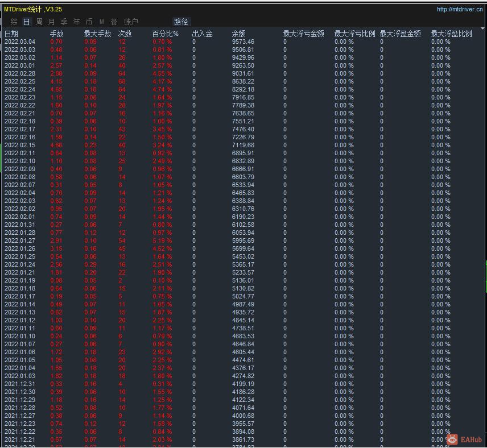Click the balance value 8292.18
The height and width of the screenshot is (448, 487).
point(243,89)
